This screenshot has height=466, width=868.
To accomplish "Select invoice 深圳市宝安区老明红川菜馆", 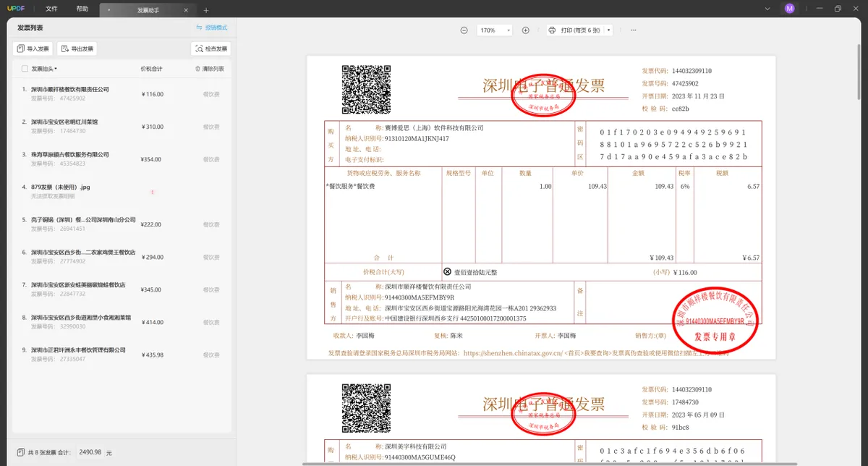I will coord(122,126).
